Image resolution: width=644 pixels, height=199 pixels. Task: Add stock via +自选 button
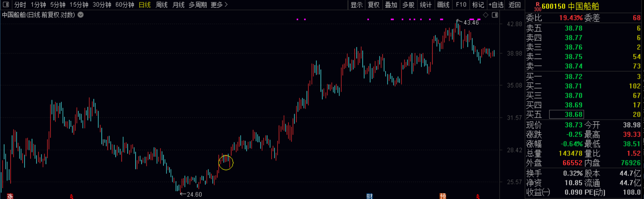click(x=496, y=5)
